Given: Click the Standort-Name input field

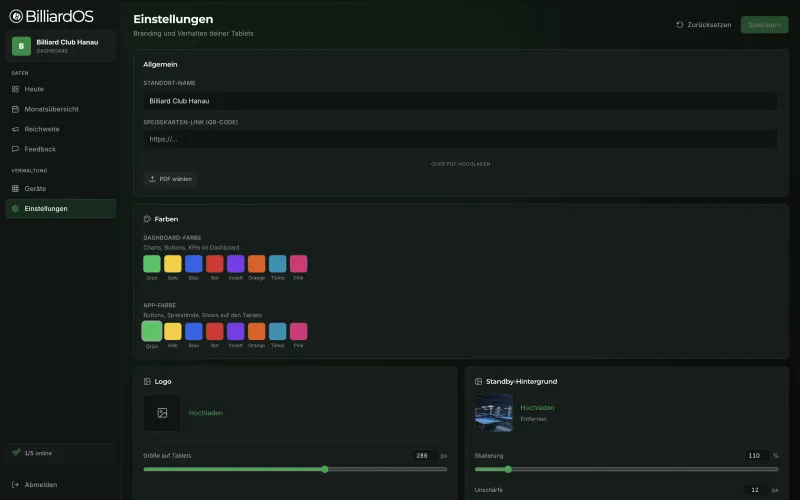Looking at the screenshot, I should pyautogui.click(x=461, y=101).
